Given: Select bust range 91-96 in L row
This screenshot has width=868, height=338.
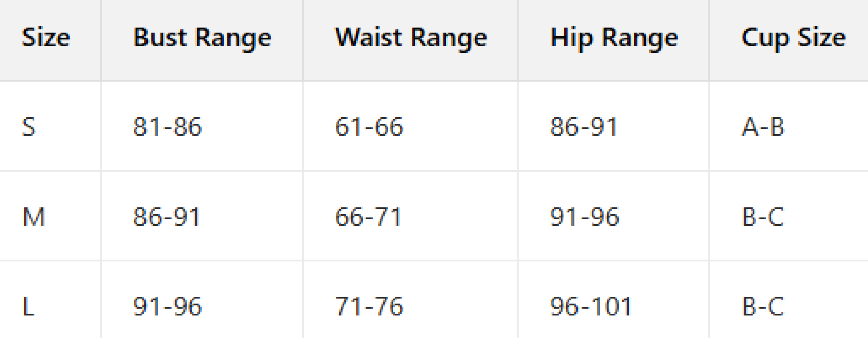Looking at the screenshot, I should (x=167, y=307).
